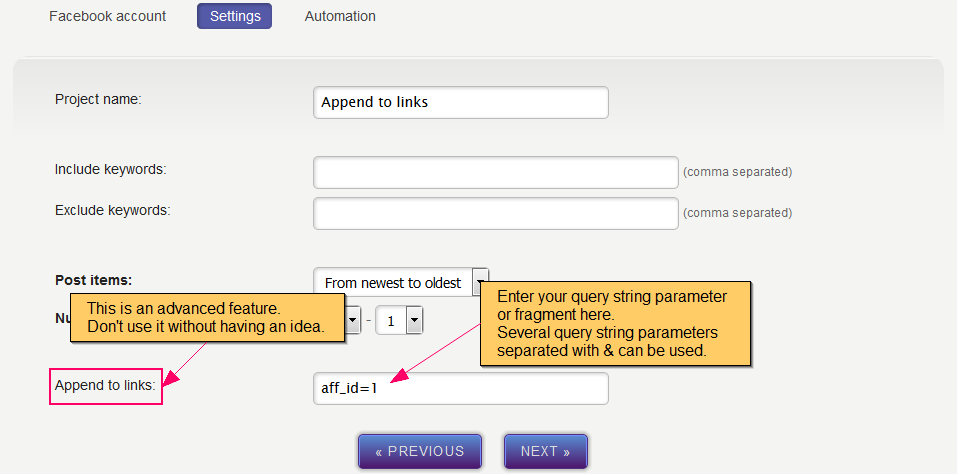Open the dropdown showing value 1
Screen dimensions: 957x474
[399, 321]
